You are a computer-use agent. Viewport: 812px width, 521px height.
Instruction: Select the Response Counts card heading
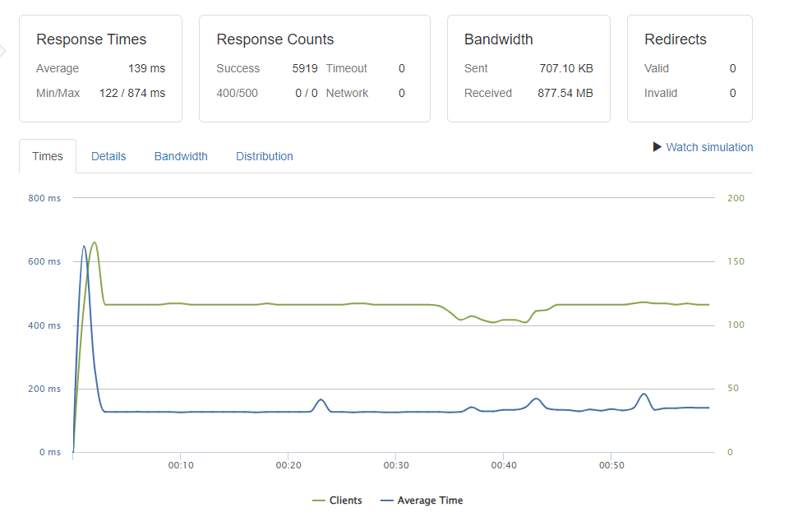pos(275,39)
